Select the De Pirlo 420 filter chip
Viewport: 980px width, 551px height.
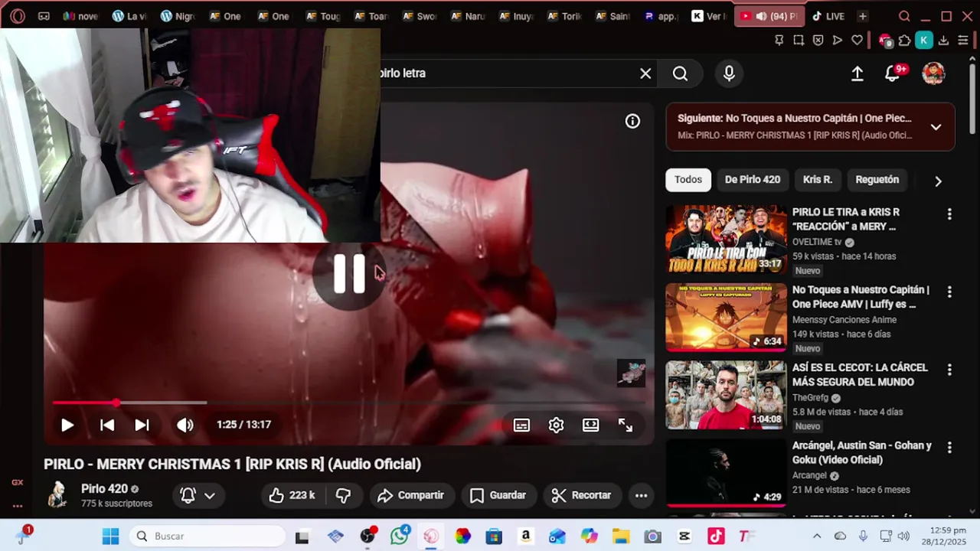click(753, 180)
